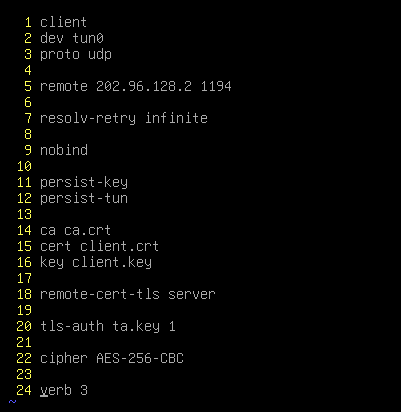401x412 pixels.
Task: Click on nobind on line 9
Action: (64, 150)
